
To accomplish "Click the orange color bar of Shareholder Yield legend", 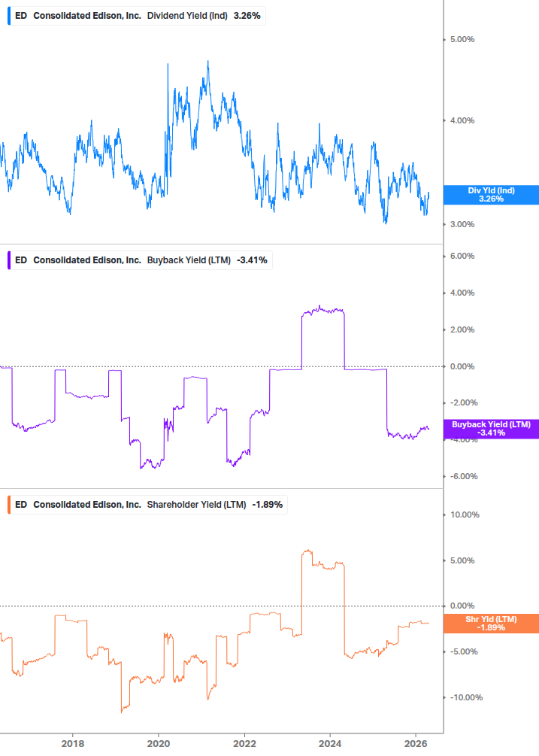I will point(9,505).
